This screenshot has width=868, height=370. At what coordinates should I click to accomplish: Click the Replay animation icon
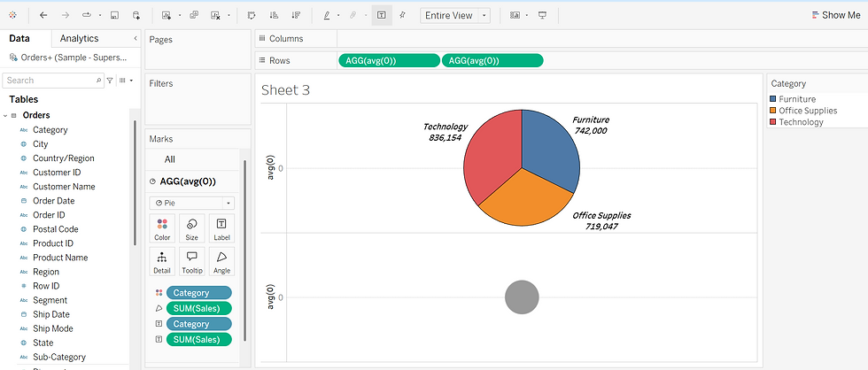87,15
